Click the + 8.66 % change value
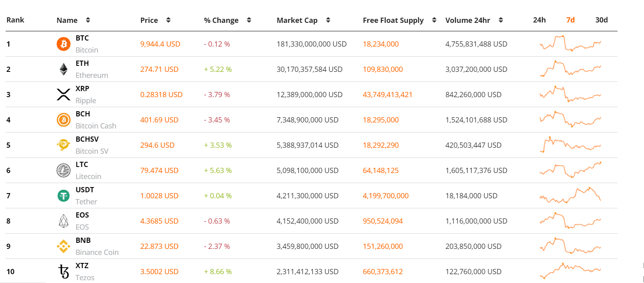The width and height of the screenshot is (644, 283). pos(218,272)
